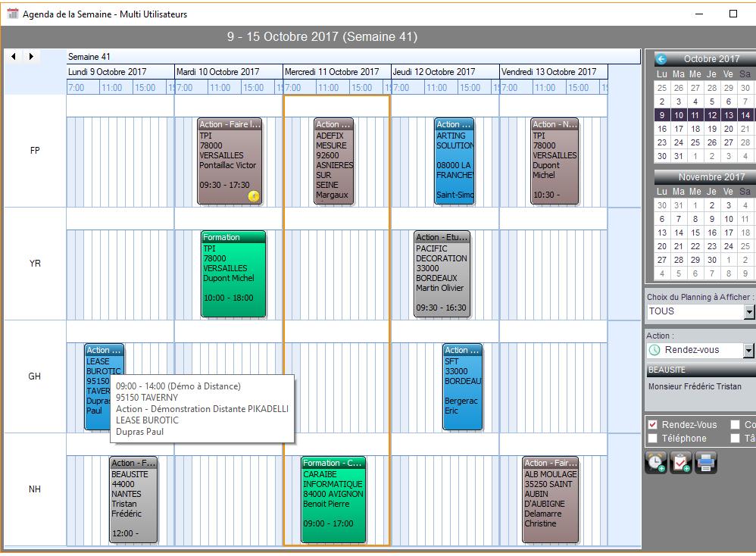Select date 18 in Octobre 2017 calendar
Viewport: 756px width, 556px height.
tap(695, 129)
